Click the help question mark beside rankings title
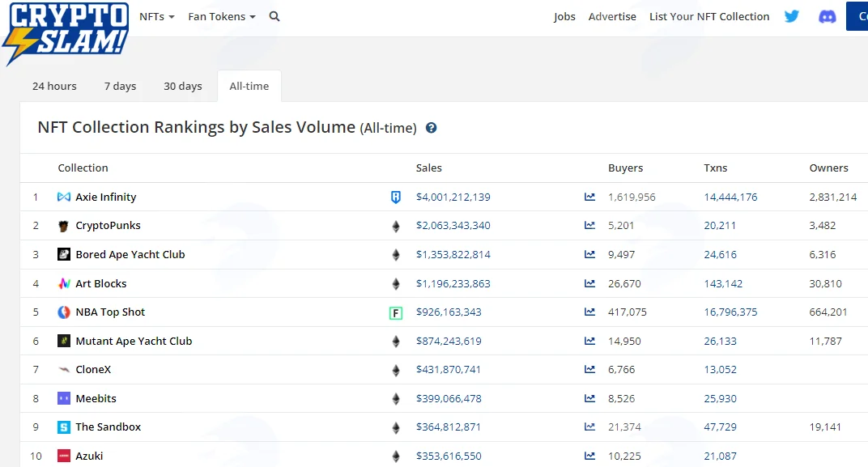 431,128
